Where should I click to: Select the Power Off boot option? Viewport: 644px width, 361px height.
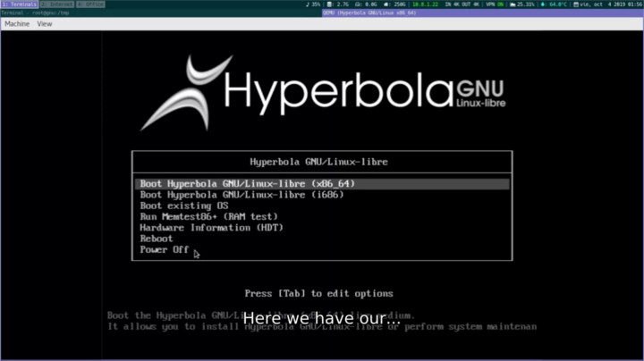click(165, 250)
